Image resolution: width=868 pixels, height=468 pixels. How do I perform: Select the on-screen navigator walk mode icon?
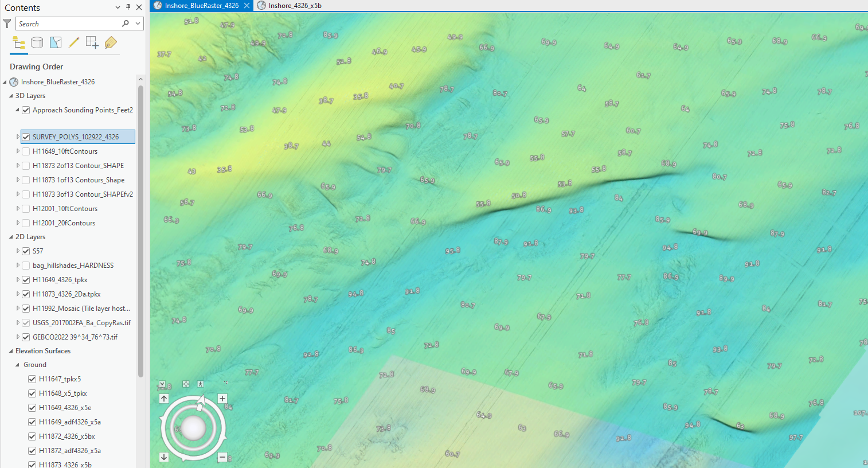(x=200, y=384)
